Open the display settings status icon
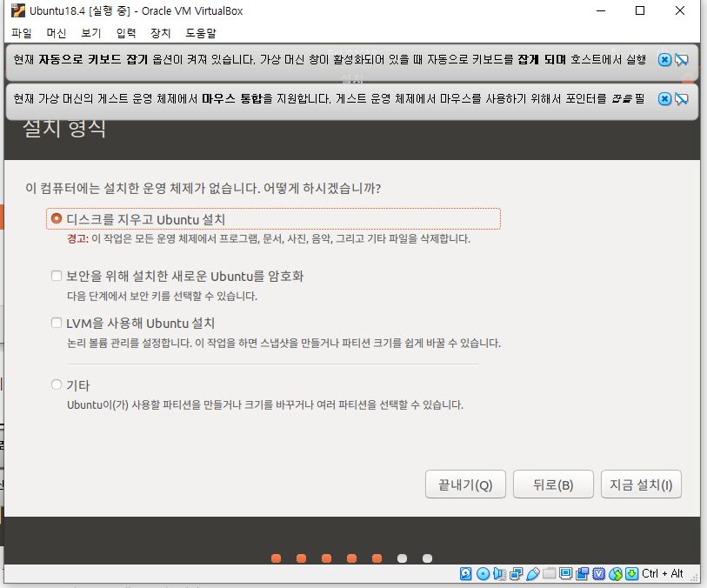Image resolution: width=707 pixels, height=588 pixels. pos(565,573)
